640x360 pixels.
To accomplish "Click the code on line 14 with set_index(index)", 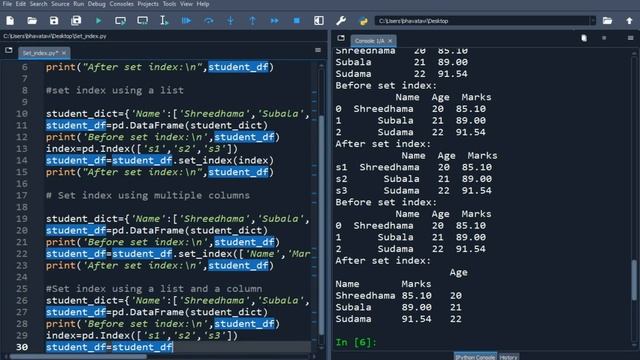I will point(160,160).
